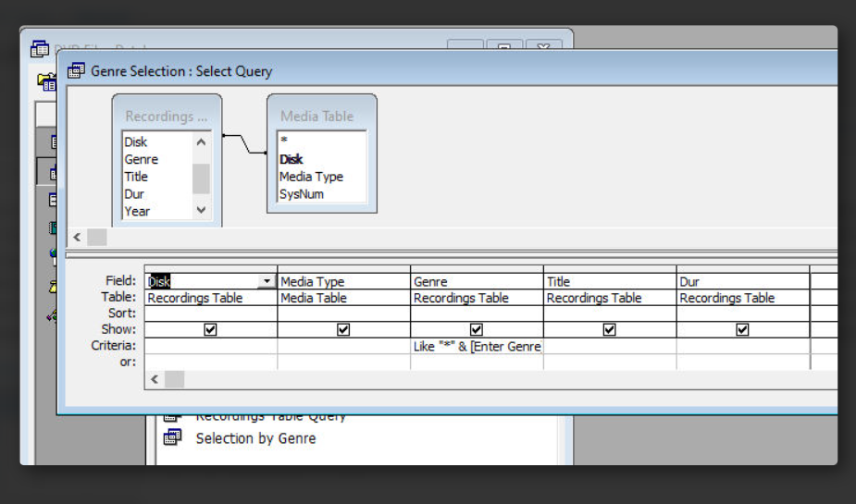Click the maximize button of database window
This screenshot has height=504, width=856.
pyautogui.click(x=504, y=46)
